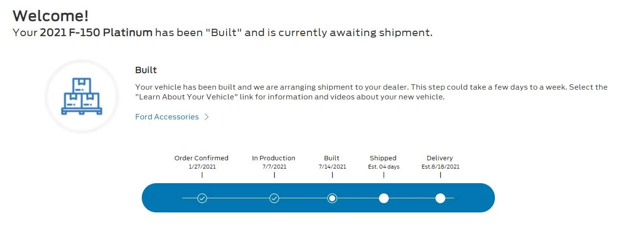Click the Est. 8/18/2021 delivery date
Viewport: 644px width, 228px height.
pos(440,167)
